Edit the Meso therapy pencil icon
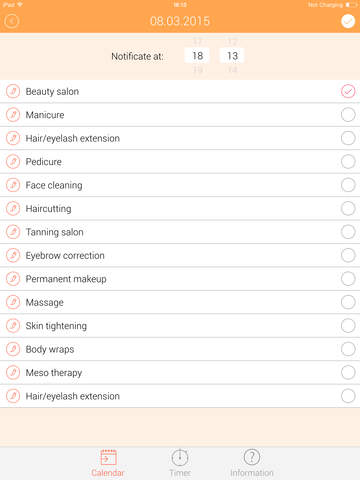 click(x=13, y=373)
